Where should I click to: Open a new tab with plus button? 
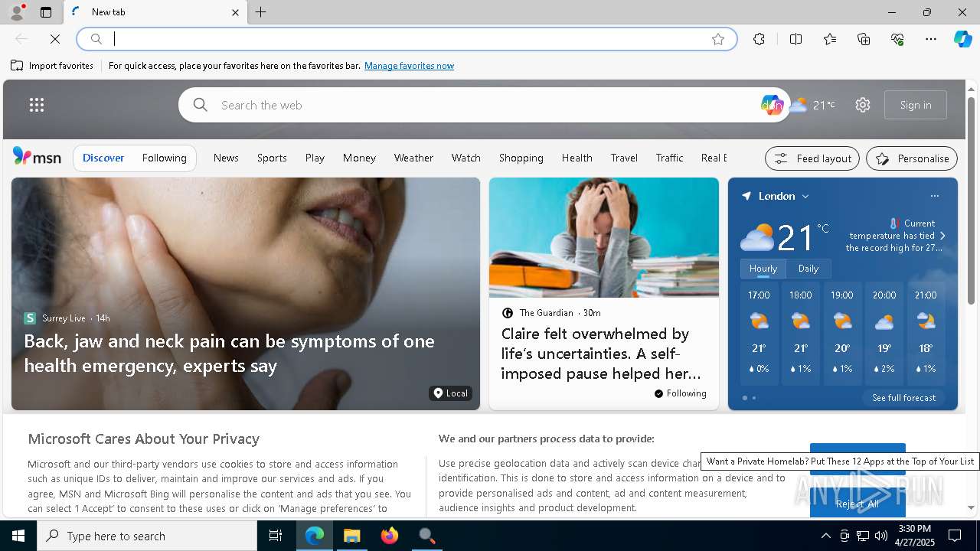tap(261, 12)
